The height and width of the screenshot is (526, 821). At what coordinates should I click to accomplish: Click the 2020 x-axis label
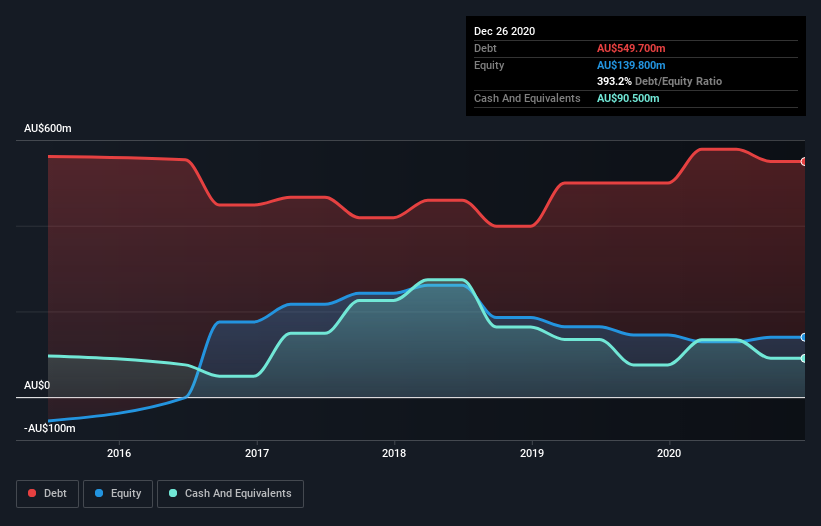(x=669, y=453)
